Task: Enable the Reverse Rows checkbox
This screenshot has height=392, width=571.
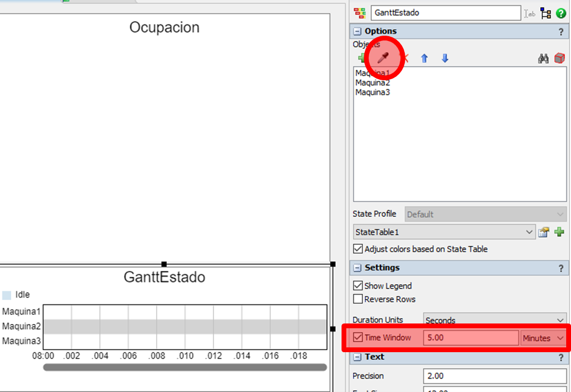Action: click(x=358, y=299)
